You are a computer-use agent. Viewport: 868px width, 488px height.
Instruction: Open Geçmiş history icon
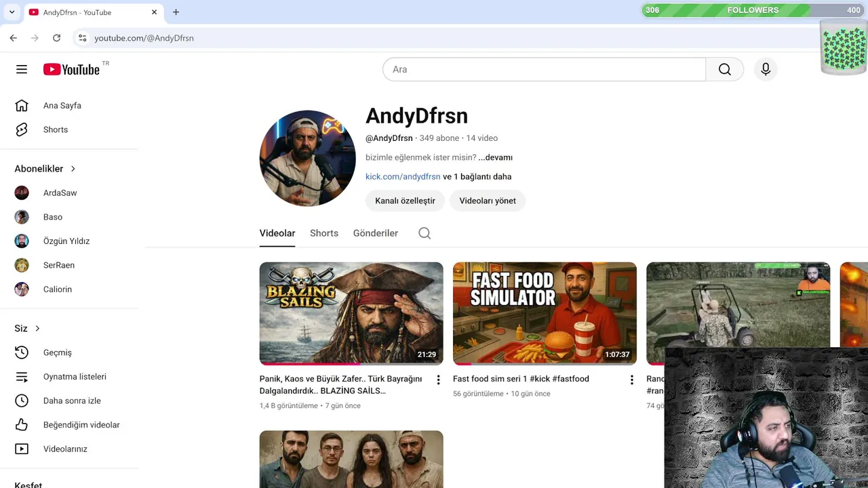click(x=22, y=352)
